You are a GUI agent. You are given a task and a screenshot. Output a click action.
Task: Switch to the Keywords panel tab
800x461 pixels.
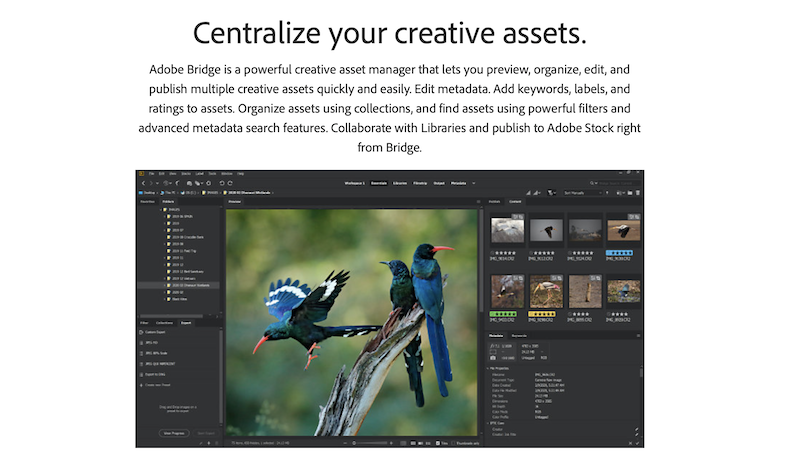[x=519, y=336]
